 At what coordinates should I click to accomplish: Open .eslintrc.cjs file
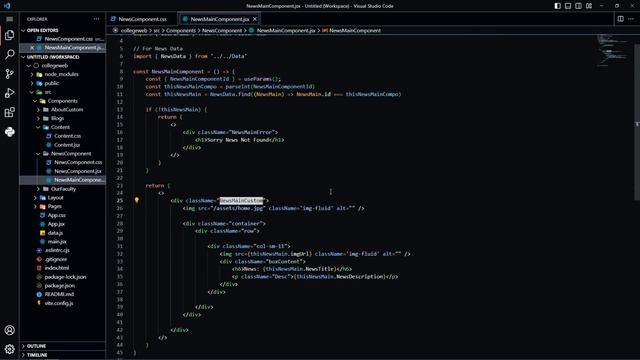56,250
